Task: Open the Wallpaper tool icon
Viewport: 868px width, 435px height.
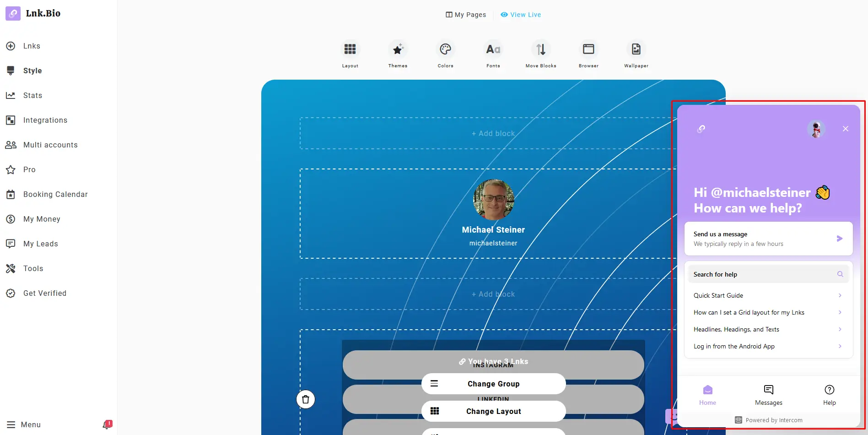Action: click(x=636, y=49)
